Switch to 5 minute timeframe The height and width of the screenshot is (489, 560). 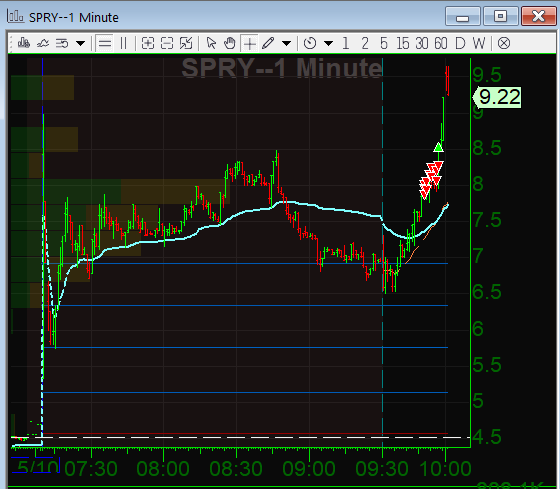(x=384, y=44)
